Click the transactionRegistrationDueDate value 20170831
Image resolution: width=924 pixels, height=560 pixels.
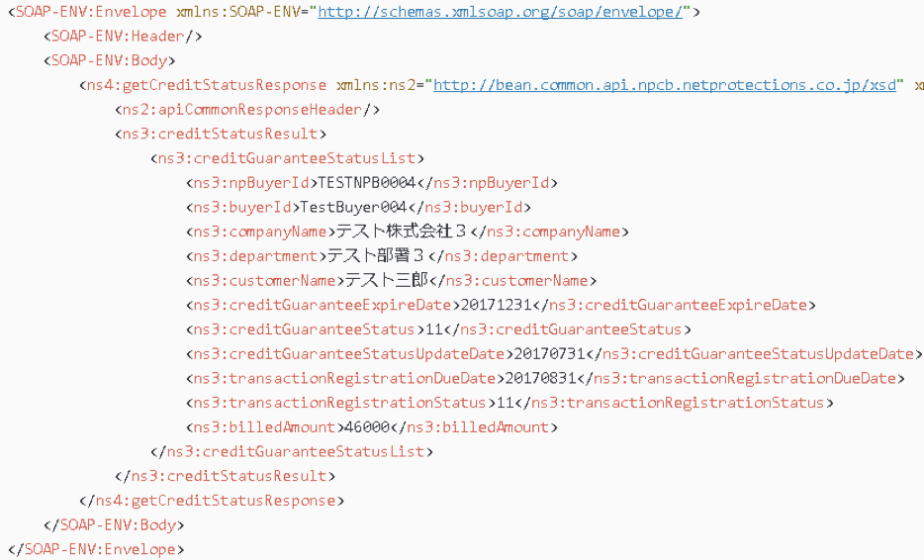coord(540,378)
